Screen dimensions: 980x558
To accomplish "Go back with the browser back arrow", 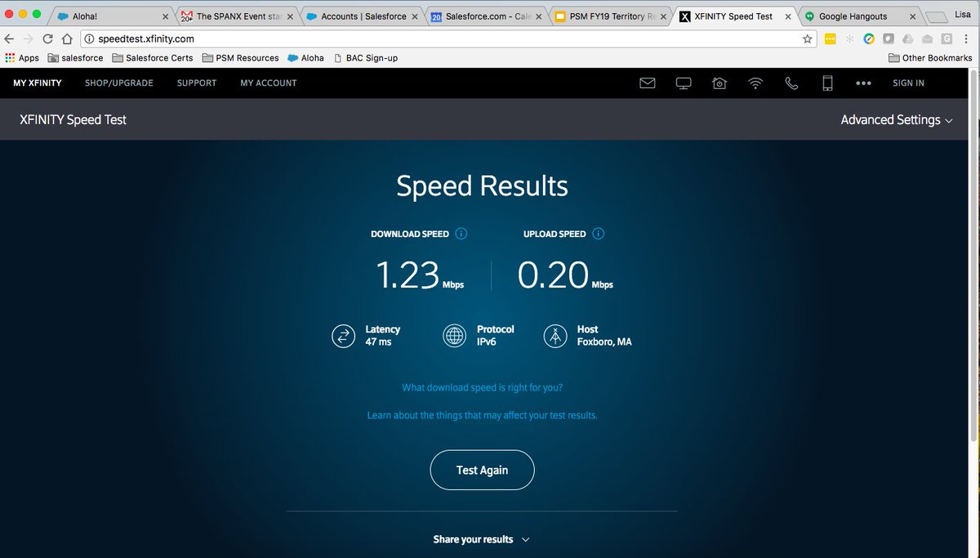I will 10,38.
